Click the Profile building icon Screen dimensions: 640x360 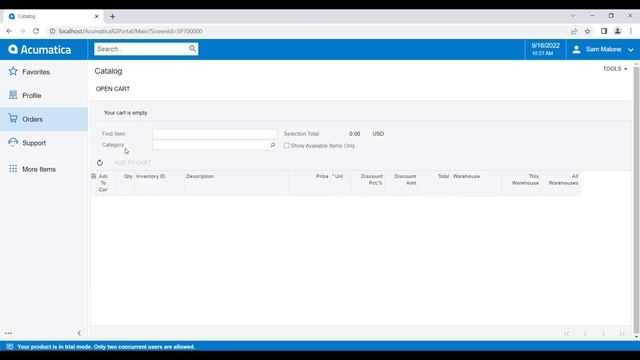pos(13,95)
